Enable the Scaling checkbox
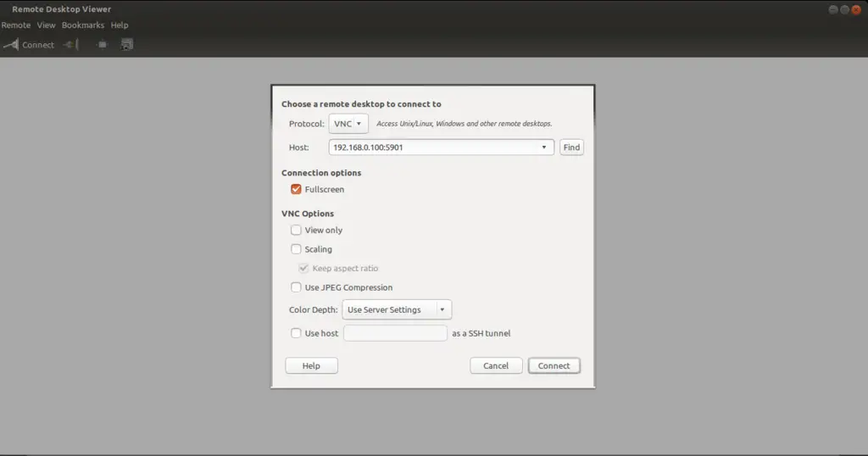Screen dimensions: 868x456 click(x=296, y=249)
